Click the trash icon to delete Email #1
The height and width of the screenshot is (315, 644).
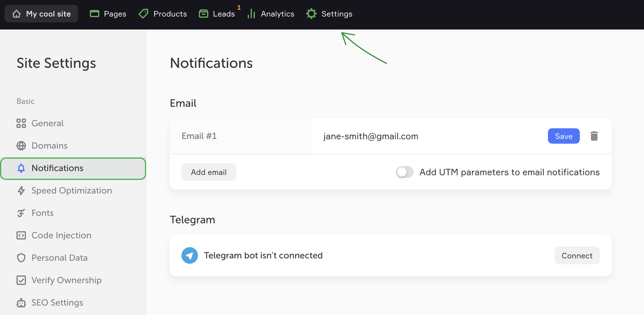tap(594, 136)
